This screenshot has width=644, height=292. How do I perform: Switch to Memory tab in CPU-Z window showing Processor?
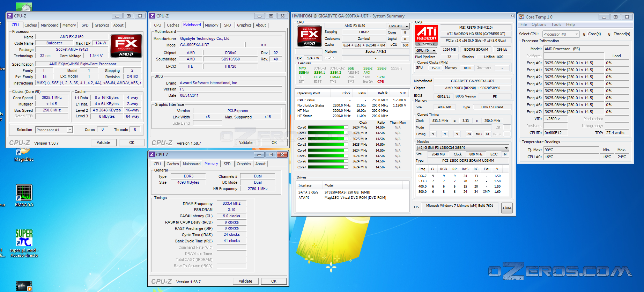point(69,25)
